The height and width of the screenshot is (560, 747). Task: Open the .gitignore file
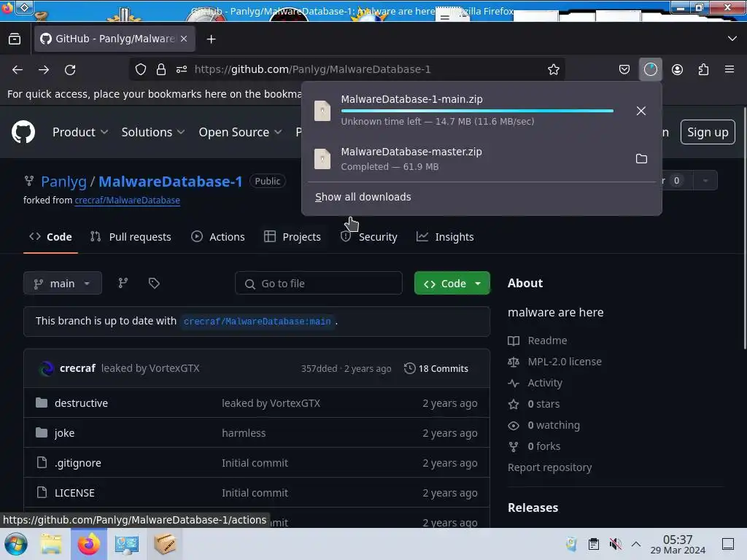pos(77,463)
